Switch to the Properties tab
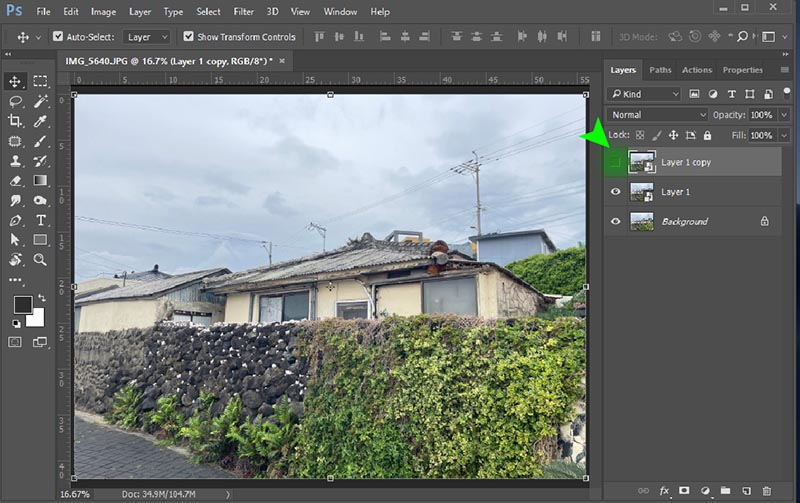 click(x=742, y=70)
